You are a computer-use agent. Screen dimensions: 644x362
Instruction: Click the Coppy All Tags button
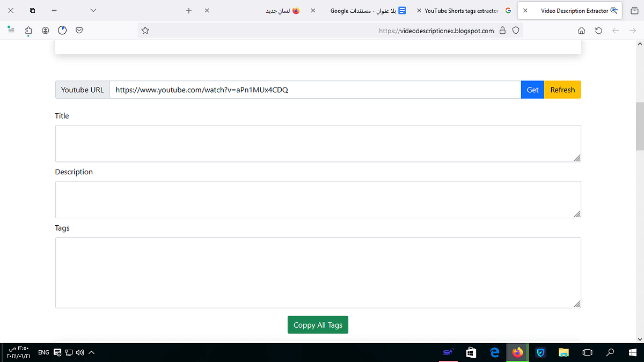coord(318,324)
